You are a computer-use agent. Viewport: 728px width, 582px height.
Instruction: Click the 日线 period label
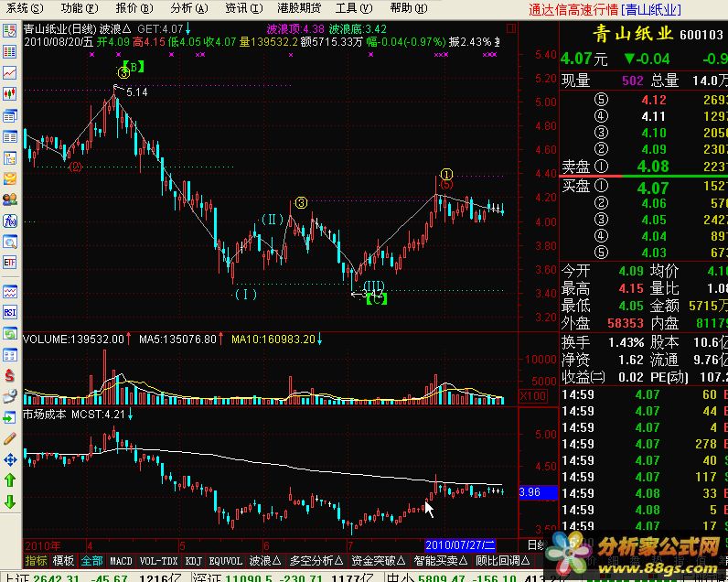coord(535,544)
